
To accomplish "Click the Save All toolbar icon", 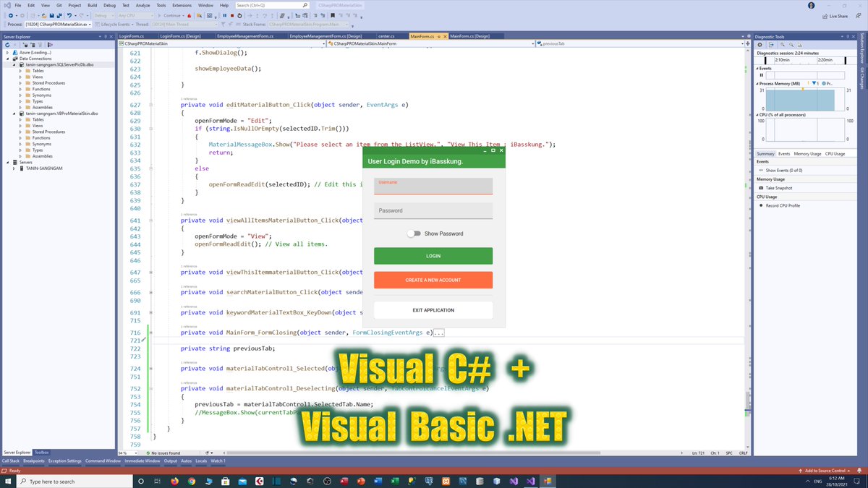I will pos(59,15).
